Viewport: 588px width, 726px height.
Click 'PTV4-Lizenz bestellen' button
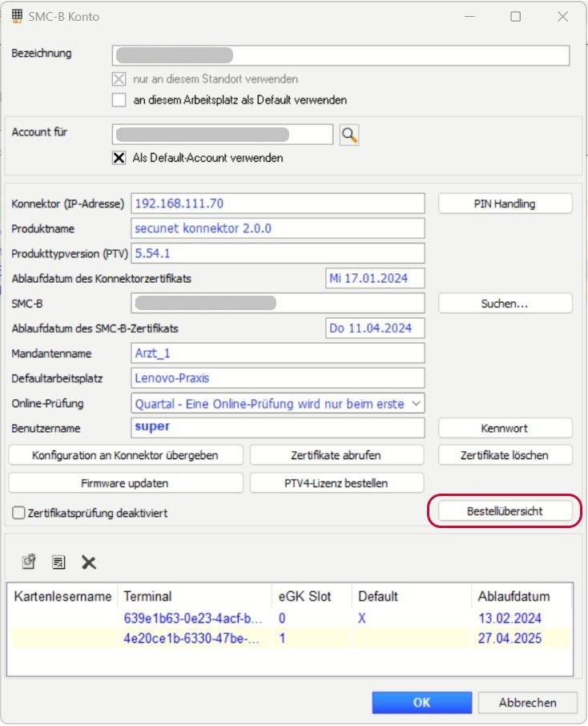click(336, 483)
